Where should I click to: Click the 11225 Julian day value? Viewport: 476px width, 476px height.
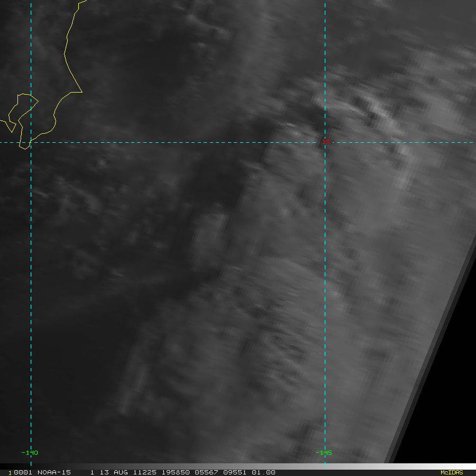click(145, 472)
